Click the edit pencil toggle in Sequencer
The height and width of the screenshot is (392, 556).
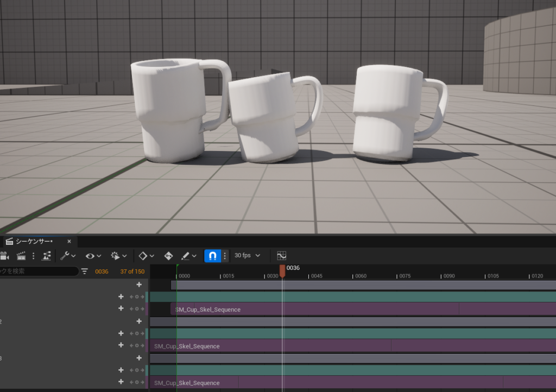[x=185, y=256]
